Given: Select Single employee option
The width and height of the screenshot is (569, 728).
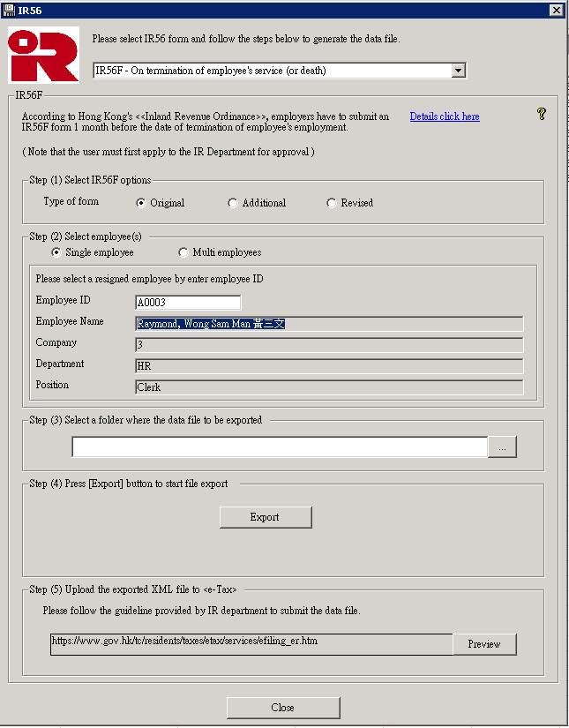Looking at the screenshot, I should [56, 252].
